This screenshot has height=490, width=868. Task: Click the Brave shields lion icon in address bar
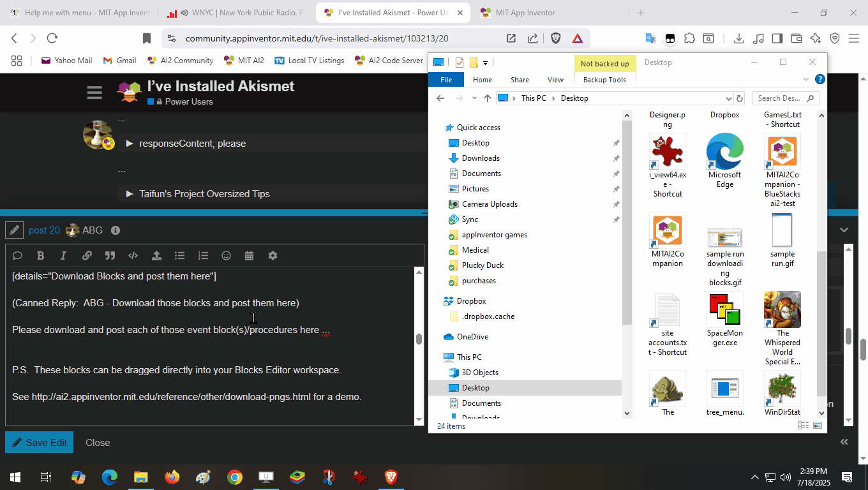point(555,38)
